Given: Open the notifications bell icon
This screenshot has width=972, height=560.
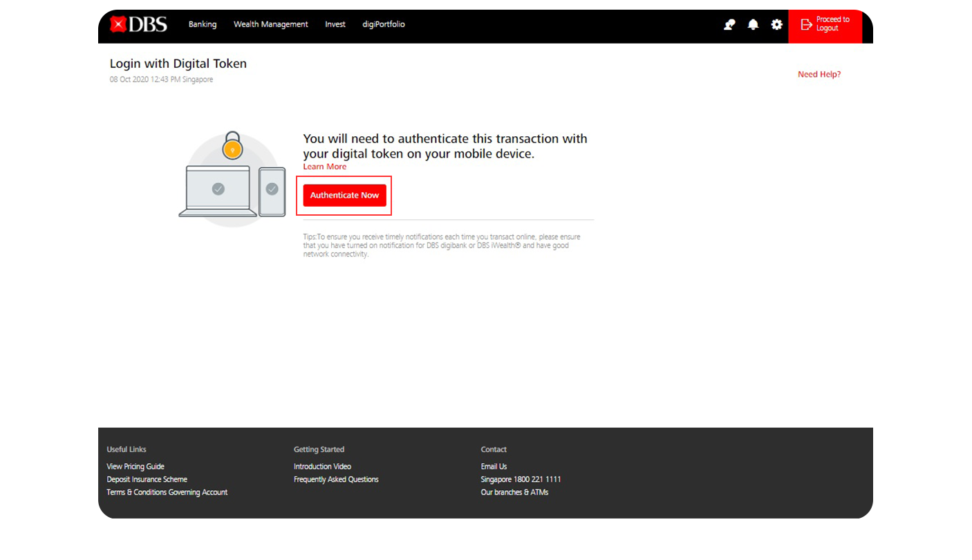Looking at the screenshot, I should point(753,24).
